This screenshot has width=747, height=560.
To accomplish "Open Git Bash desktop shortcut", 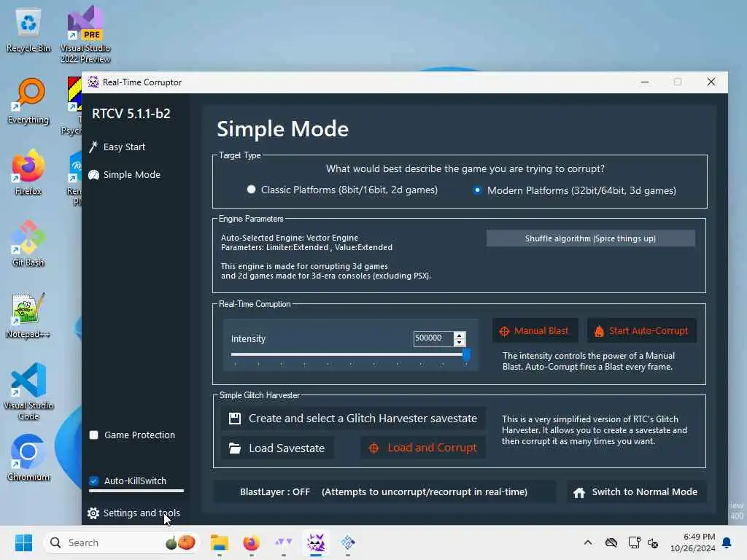I will click(x=28, y=244).
